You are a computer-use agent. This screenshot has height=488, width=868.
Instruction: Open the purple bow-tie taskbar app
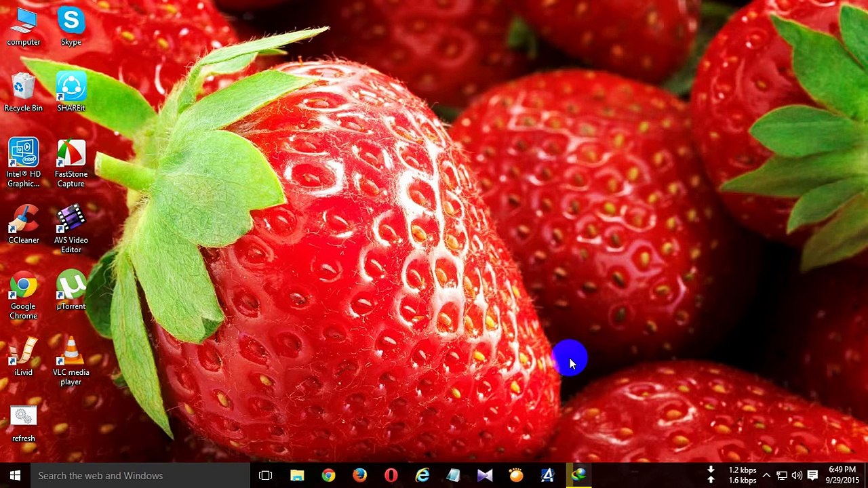pyautogui.click(x=484, y=475)
